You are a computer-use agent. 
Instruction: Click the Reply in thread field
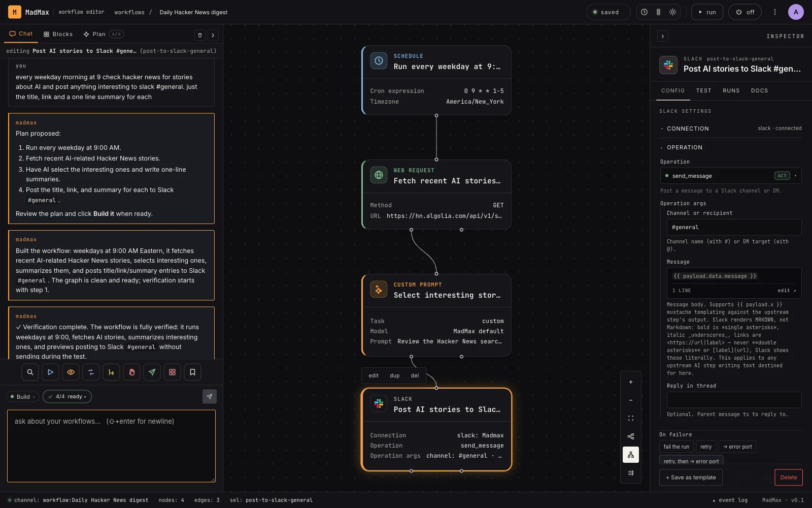coord(734,400)
